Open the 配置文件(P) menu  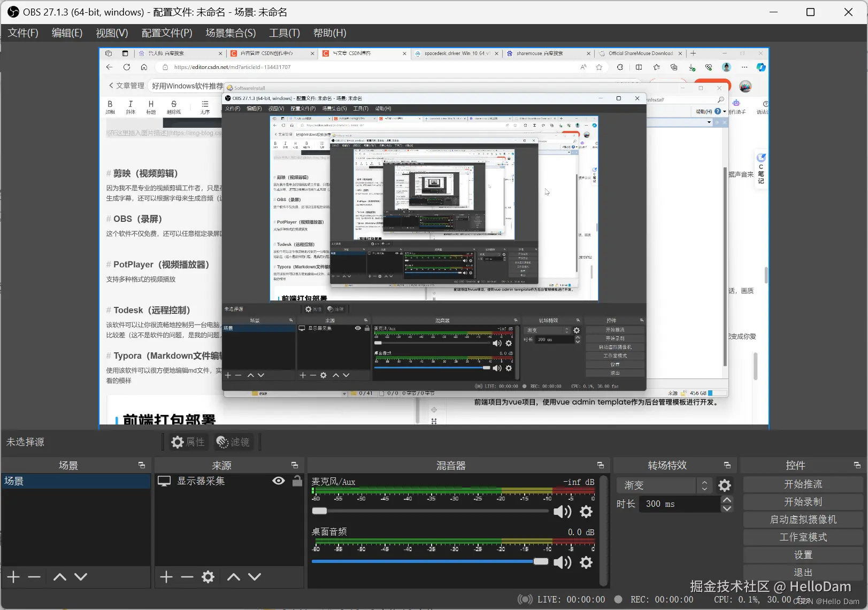[x=167, y=33]
